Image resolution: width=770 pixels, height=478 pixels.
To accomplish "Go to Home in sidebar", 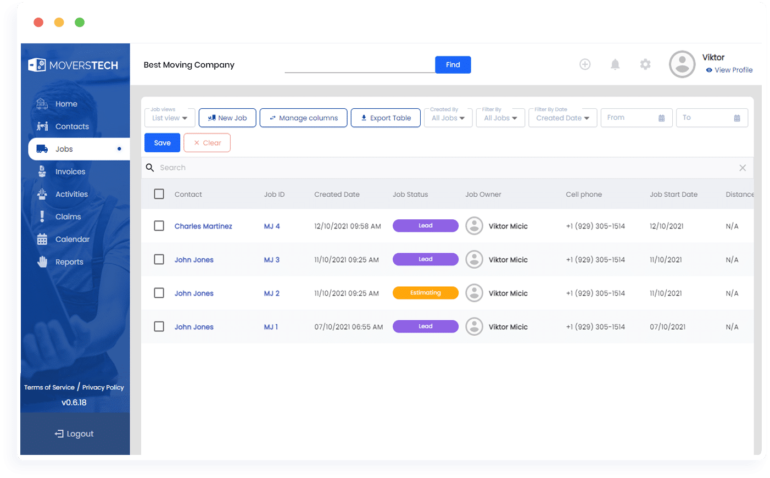I will tap(66, 104).
